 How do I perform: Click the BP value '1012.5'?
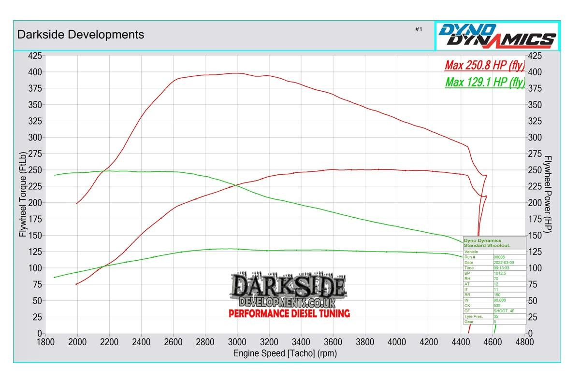500,273
